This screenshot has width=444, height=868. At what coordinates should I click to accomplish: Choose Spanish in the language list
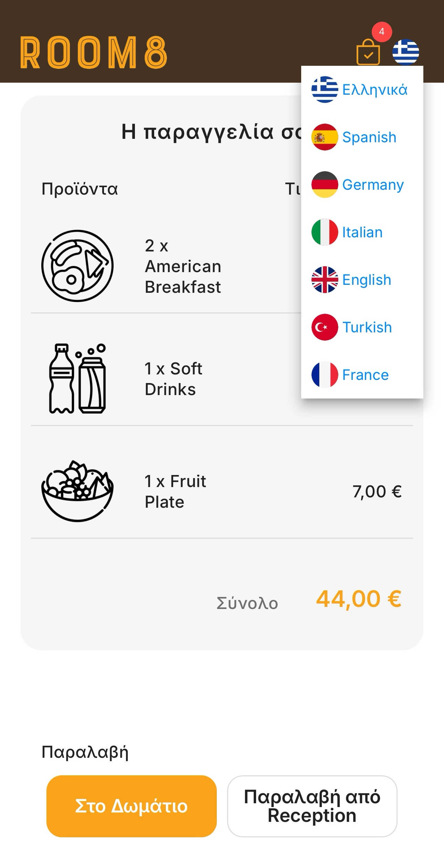(x=369, y=137)
